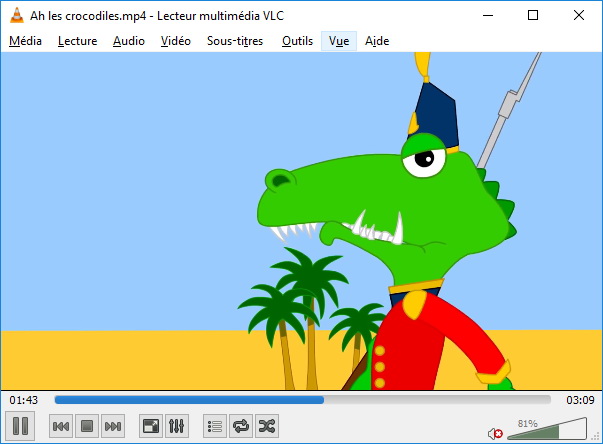Open the Outils menu
Screen dimensions: 603x444
pyautogui.click(x=297, y=41)
